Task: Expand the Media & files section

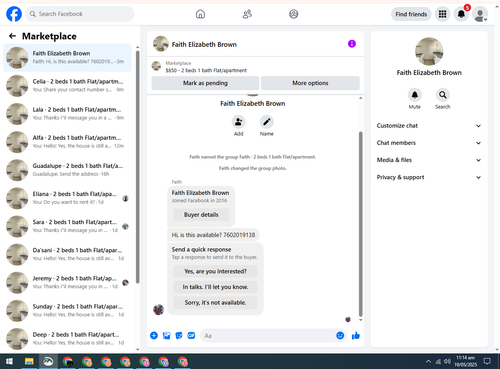Action: [x=429, y=160]
